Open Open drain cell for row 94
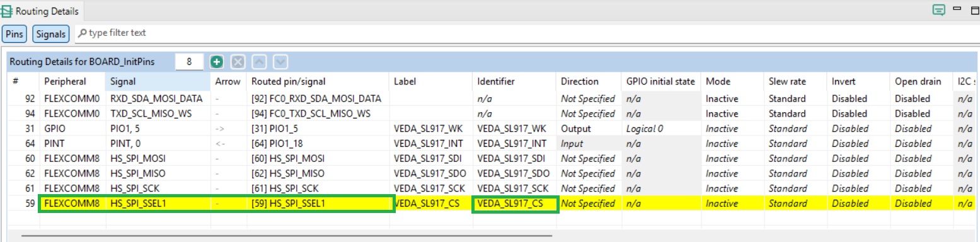 922,114
